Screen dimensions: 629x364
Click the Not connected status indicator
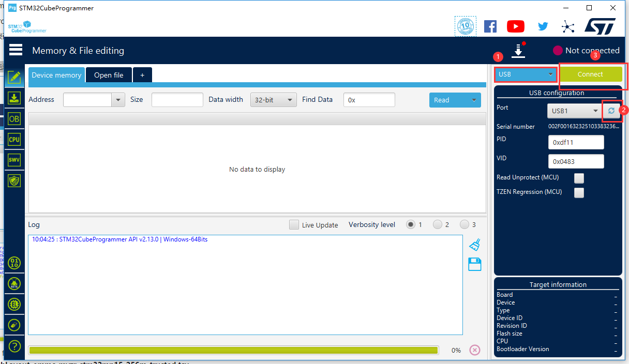pos(586,50)
